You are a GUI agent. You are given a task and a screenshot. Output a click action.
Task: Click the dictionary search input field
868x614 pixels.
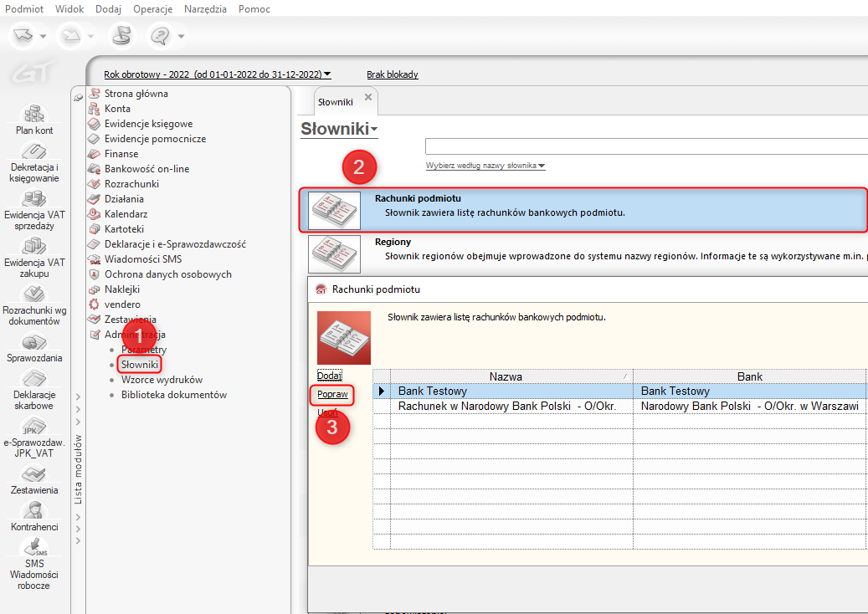pyautogui.click(x=645, y=146)
